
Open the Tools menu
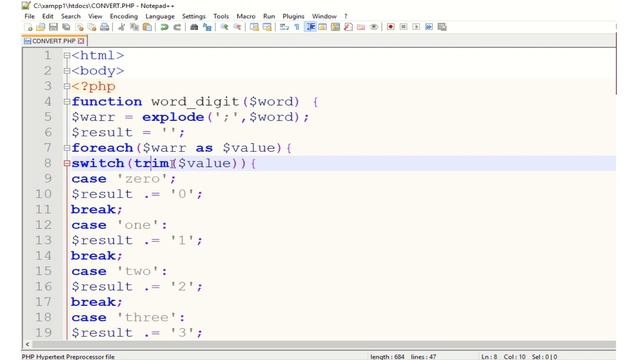click(221, 16)
